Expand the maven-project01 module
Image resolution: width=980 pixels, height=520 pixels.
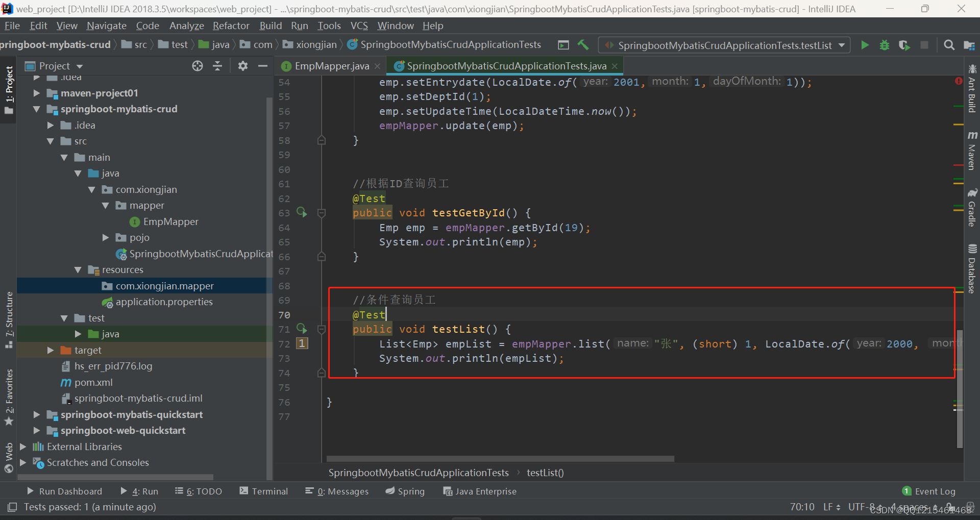36,93
